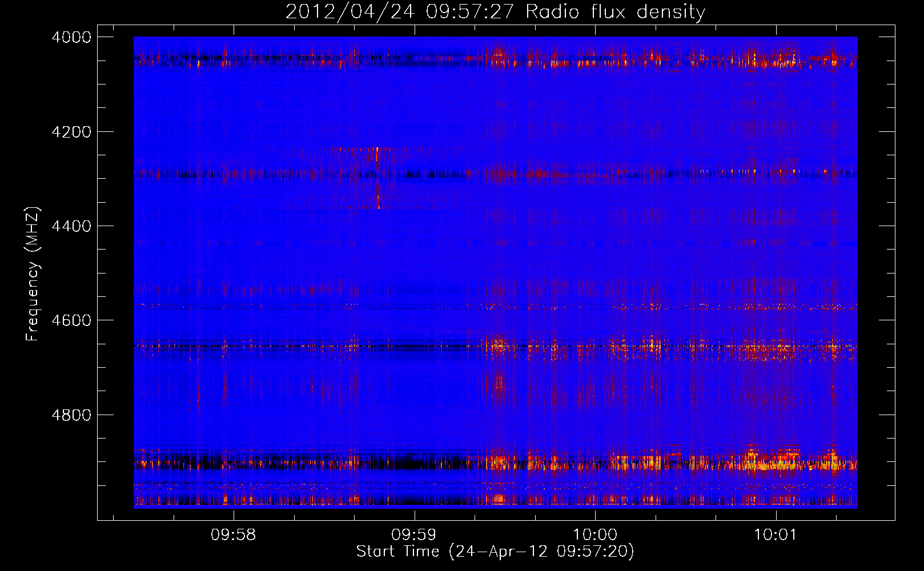Click the 4400 frequency axis label
This screenshot has height=571, width=924.
71,227
